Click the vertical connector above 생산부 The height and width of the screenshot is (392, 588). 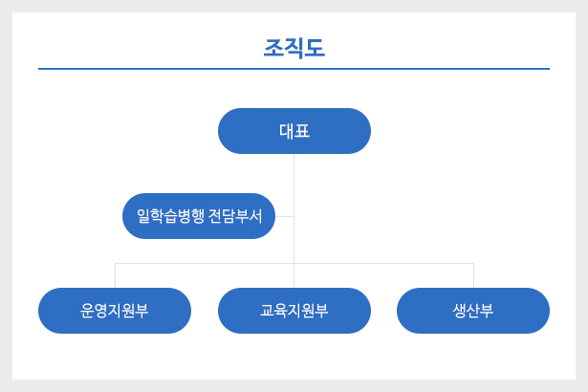point(473,275)
